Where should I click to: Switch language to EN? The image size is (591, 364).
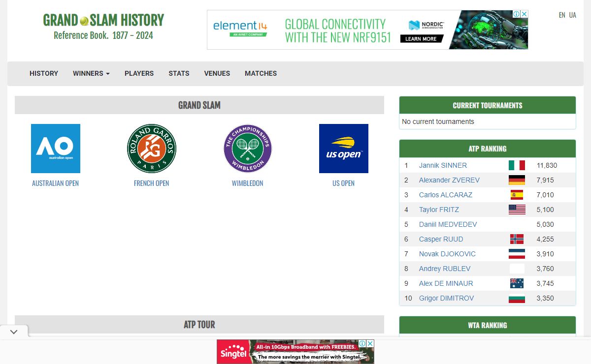[x=562, y=15]
